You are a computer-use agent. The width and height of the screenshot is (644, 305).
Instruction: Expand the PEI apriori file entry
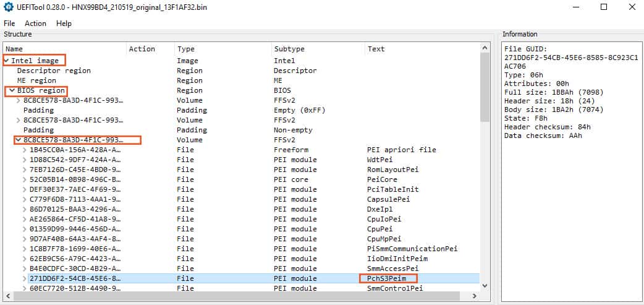pos(25,150)
